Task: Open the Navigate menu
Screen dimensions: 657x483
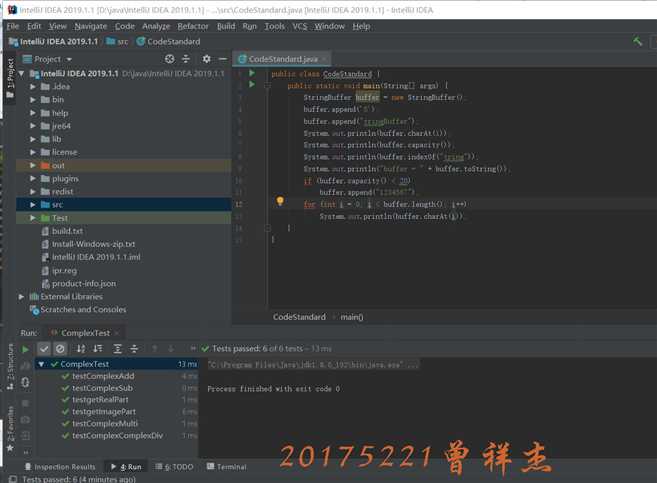Action: point(91,26)
